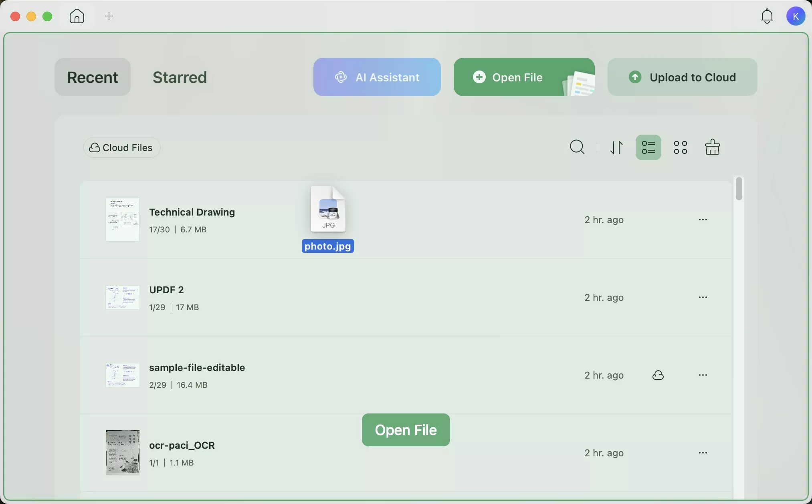Click the home tab icon
The image size is (812, 504).
tap(77, 16)
